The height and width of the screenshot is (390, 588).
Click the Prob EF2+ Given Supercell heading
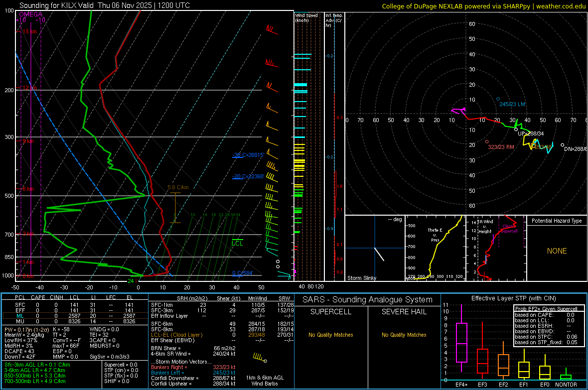[x=546, y=309]
